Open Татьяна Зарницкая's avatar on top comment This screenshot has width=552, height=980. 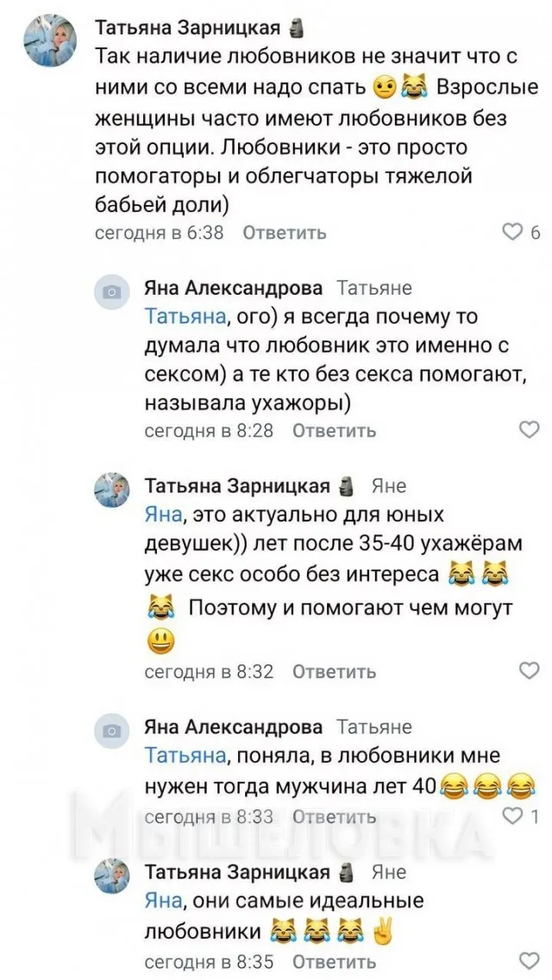(53, 41)
